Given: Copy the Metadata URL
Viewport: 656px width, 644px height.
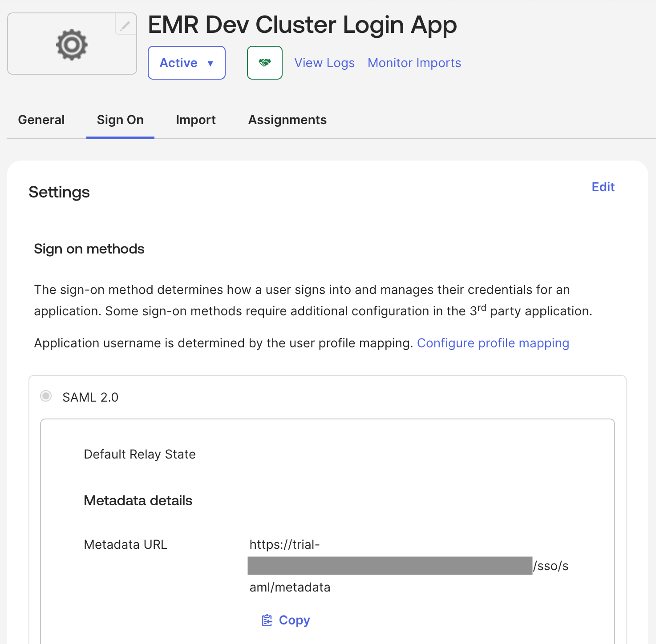Looking at the screenshot, I should (x=286, y=620).
